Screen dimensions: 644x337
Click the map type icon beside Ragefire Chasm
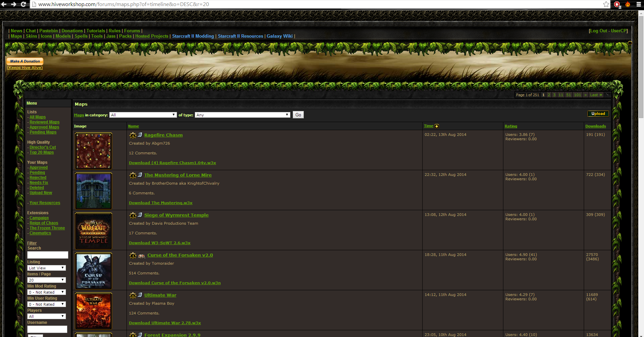click(140, 135)
